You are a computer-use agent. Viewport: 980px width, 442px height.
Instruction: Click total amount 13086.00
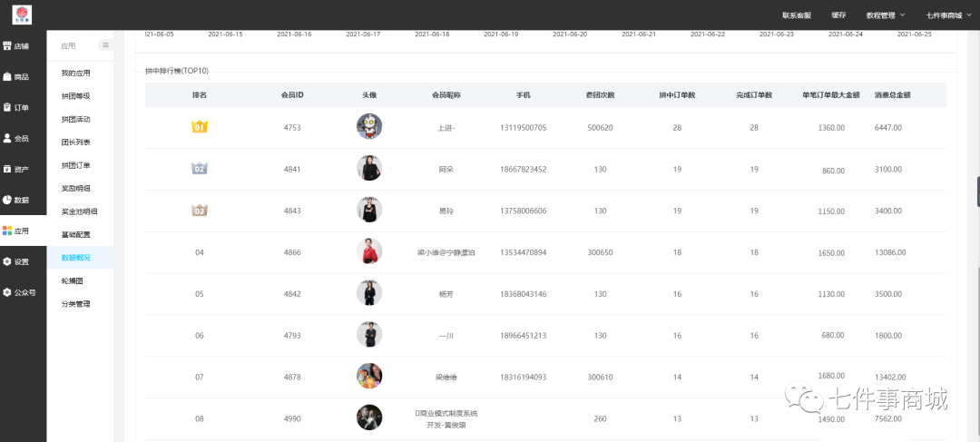(x=890, y=252)
